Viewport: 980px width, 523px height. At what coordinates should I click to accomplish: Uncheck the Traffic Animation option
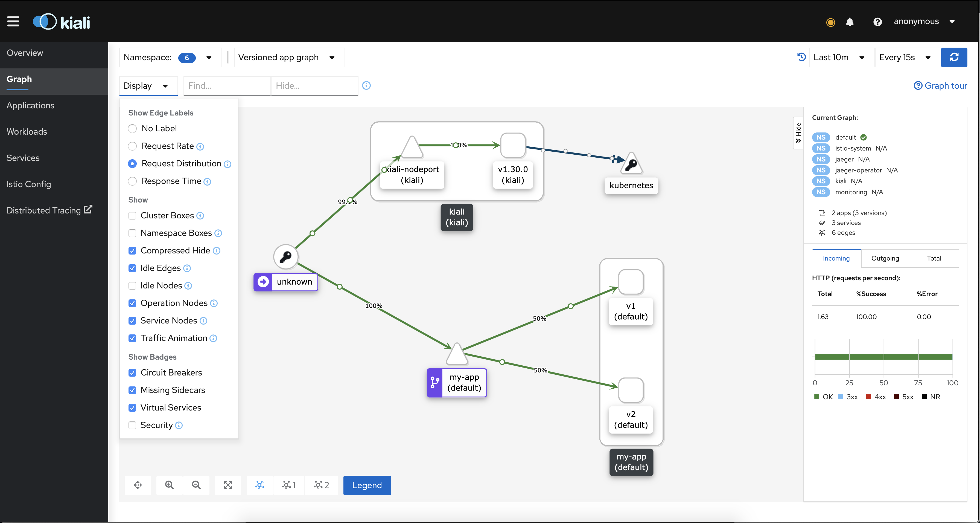(132, 338)
